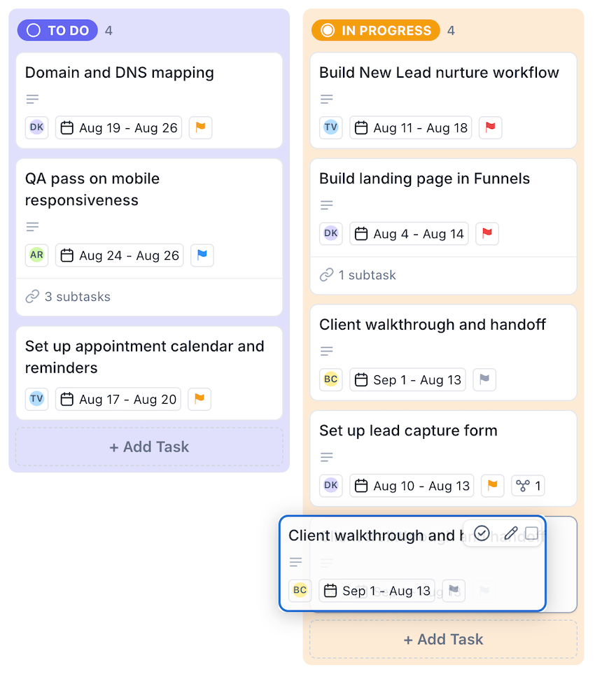Click red flag on Build New Lead nurture workflow
This screenshot has width=595, height=700.
coord(491,127)
